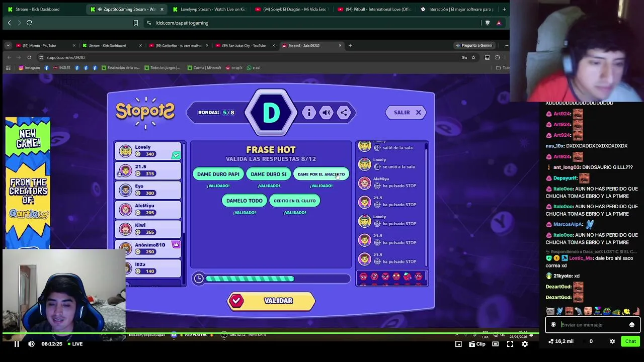
Task: Toggle the answer DAMELO TODO
Action: pos(245,201)
